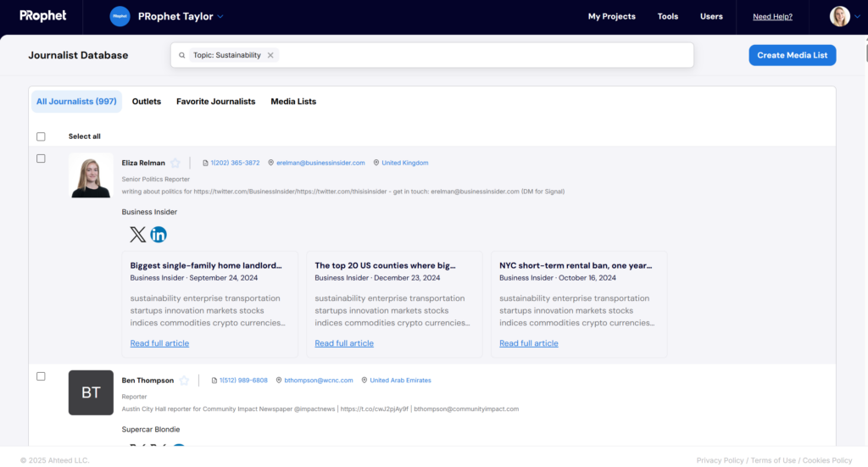Click Create Media List button

click(793, 55)
